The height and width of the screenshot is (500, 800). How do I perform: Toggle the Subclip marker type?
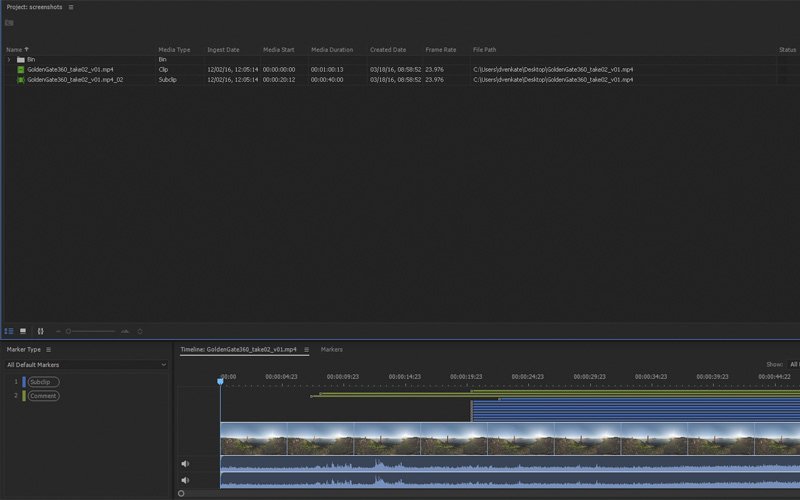tap(44, 382)
